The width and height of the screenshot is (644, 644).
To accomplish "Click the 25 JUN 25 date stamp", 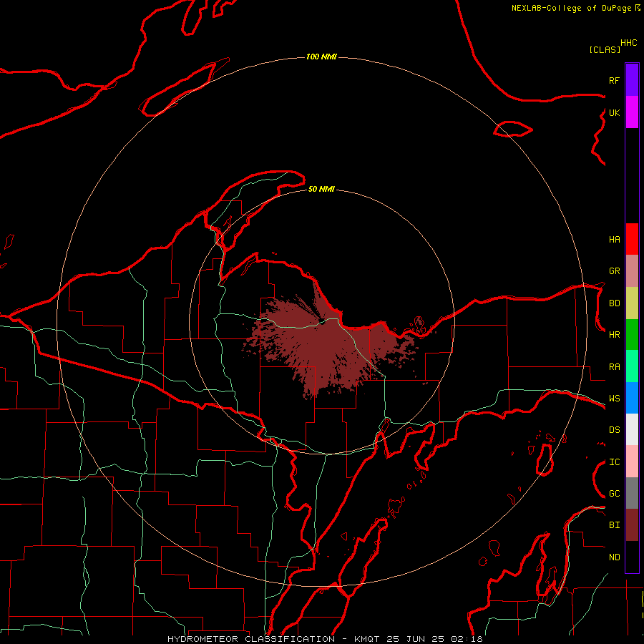I will pyautogui.click(x=416, y=639).
